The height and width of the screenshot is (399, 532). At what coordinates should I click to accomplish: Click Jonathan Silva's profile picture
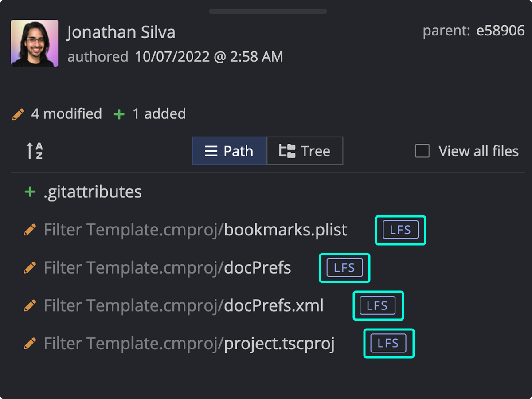(x=34, y=43)
